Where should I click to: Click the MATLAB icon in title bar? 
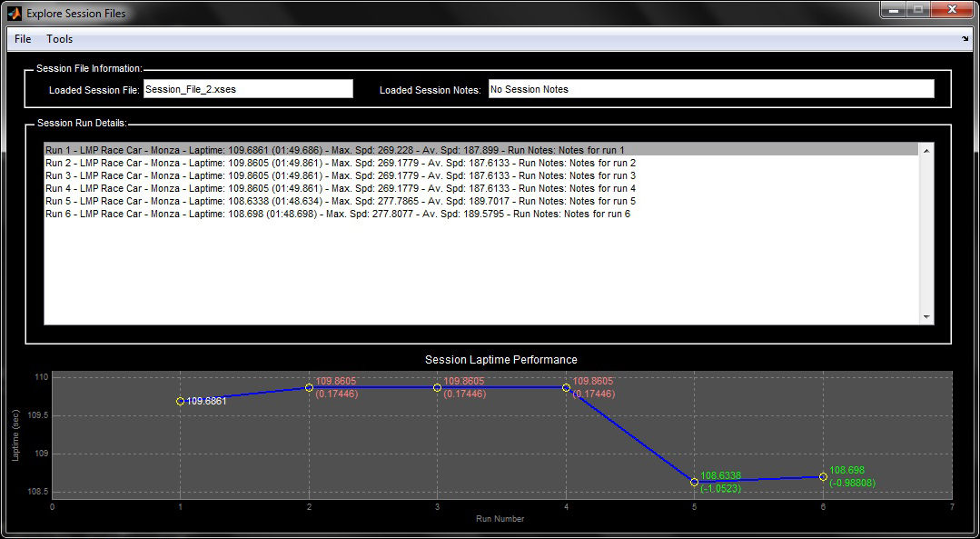point(14,14)
